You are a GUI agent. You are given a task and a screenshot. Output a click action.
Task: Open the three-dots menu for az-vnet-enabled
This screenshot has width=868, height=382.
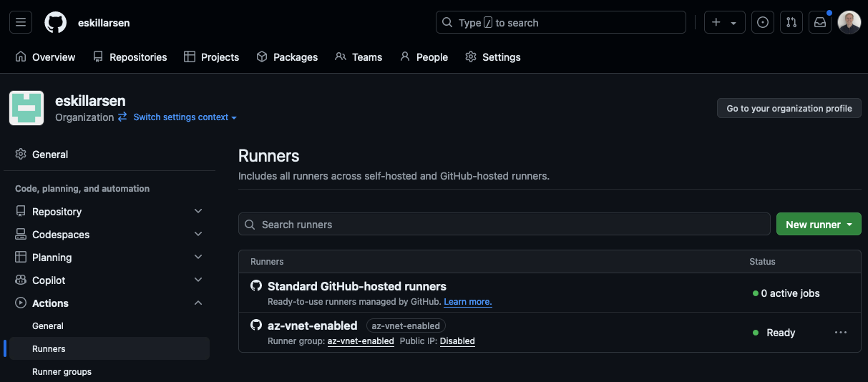click(841, 333)
